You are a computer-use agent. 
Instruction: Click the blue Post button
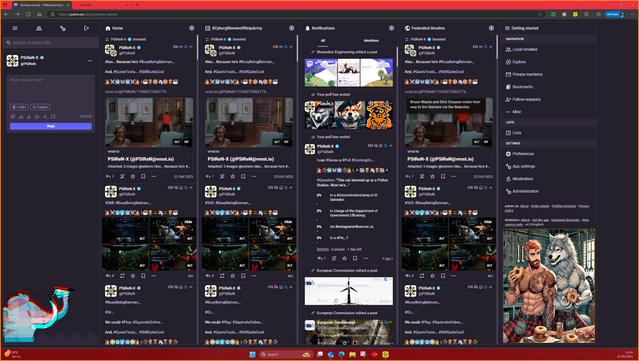coord(51,126)
